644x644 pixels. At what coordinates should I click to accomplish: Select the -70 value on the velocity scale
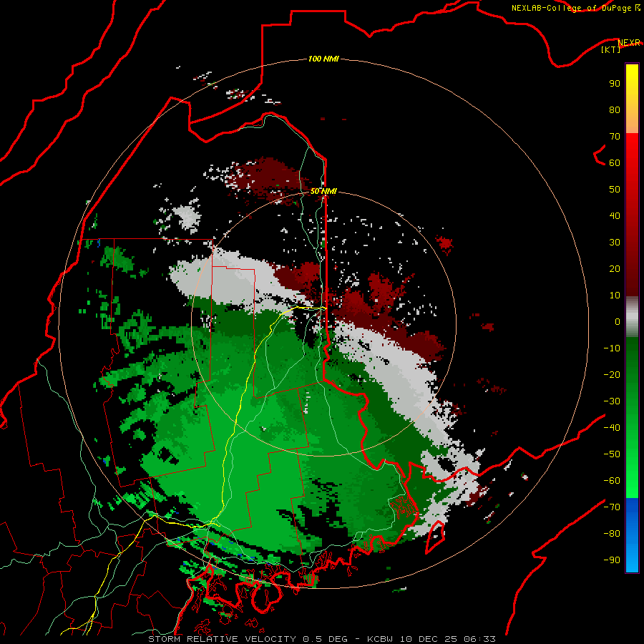point(612,507)
